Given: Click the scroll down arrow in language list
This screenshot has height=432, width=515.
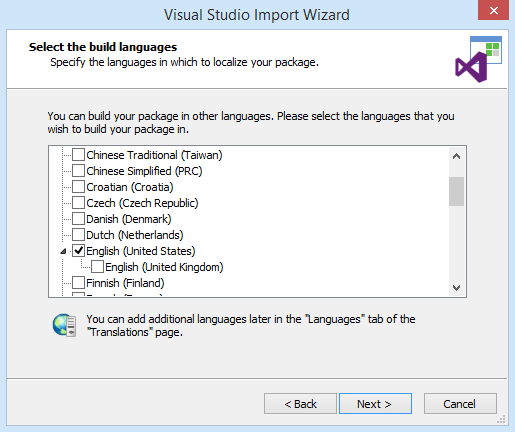Looking at the screenshot, I should tap(456, 287).
